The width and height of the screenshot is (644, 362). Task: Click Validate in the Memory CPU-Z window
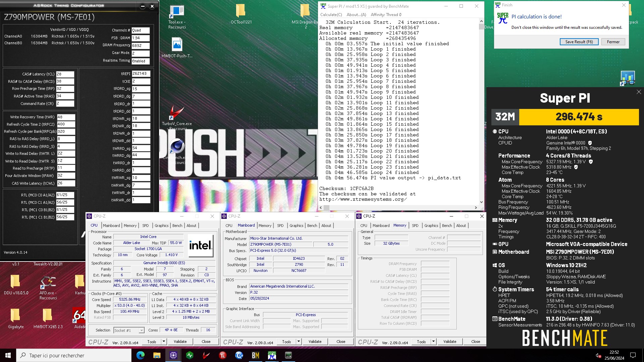click(450, 342)
